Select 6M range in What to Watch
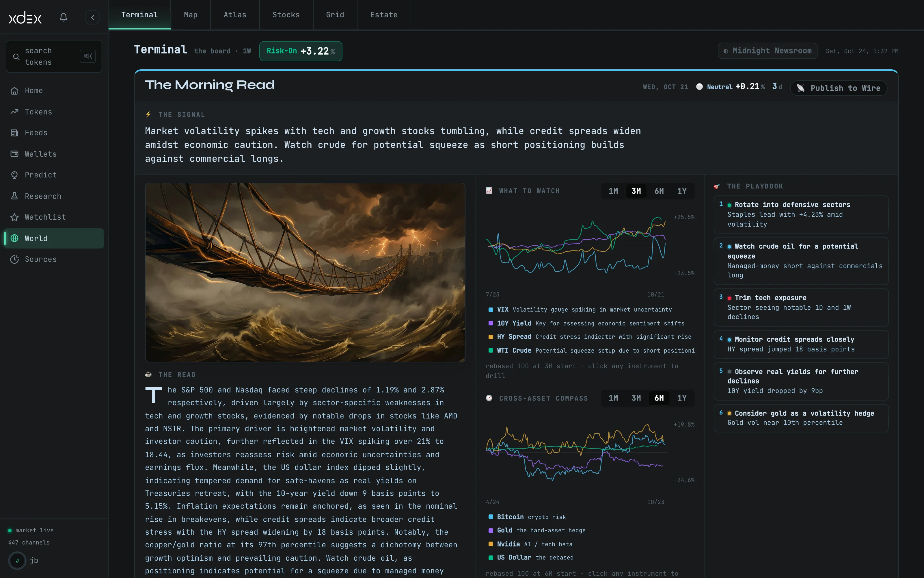 coord(659,191)
